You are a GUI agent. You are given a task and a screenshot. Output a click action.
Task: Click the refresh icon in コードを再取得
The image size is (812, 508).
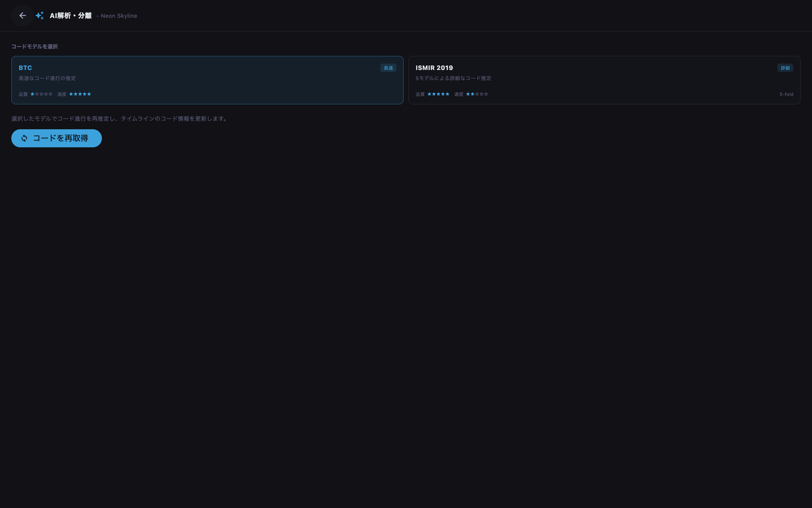(24, 138)
